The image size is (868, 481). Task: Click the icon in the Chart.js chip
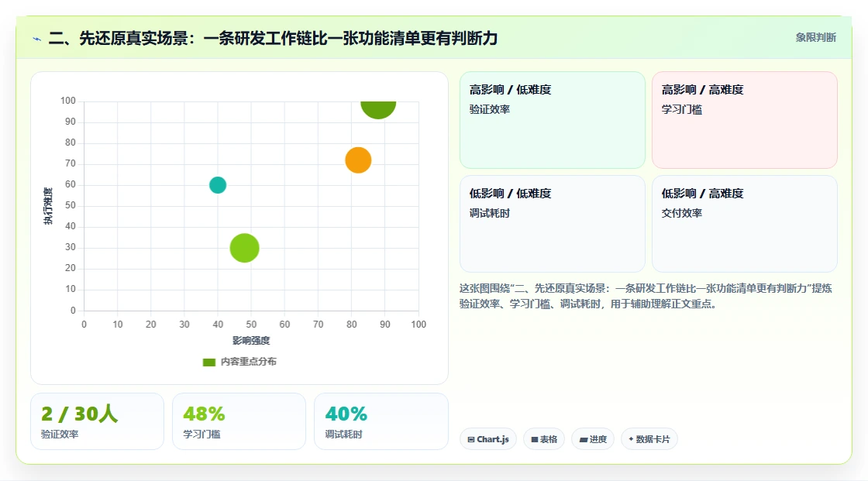471,439
